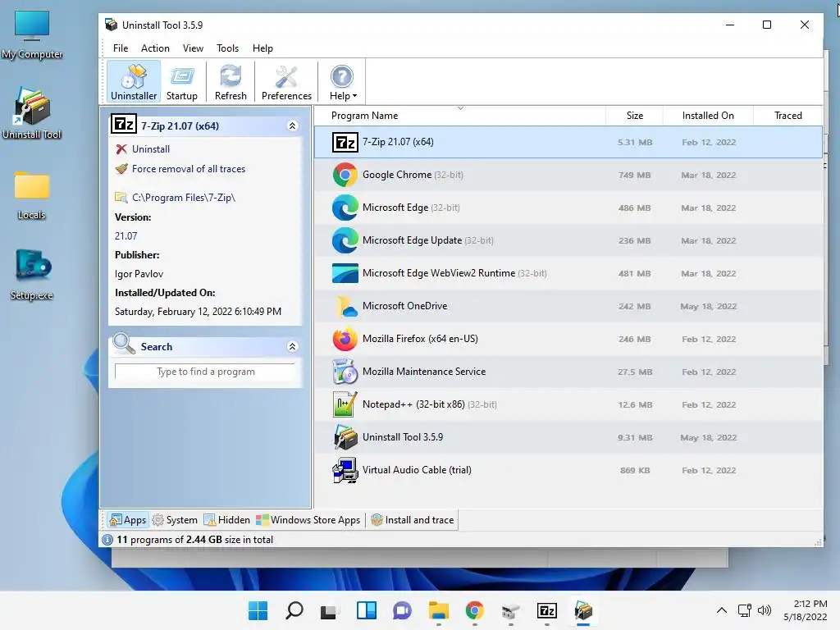Open the Chat taskbar icon
The width and height of the screenshot is (840, 630).
tap(402, 610)
